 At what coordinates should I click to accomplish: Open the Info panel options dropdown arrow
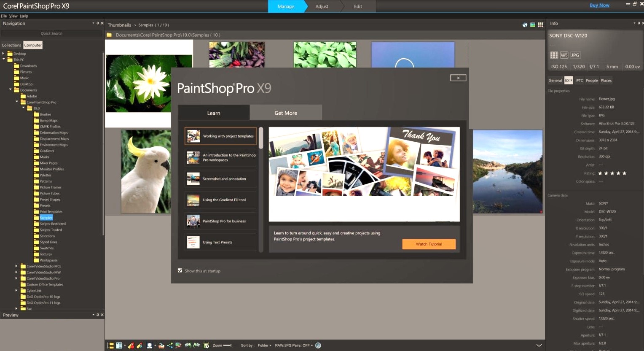(634, 23)
